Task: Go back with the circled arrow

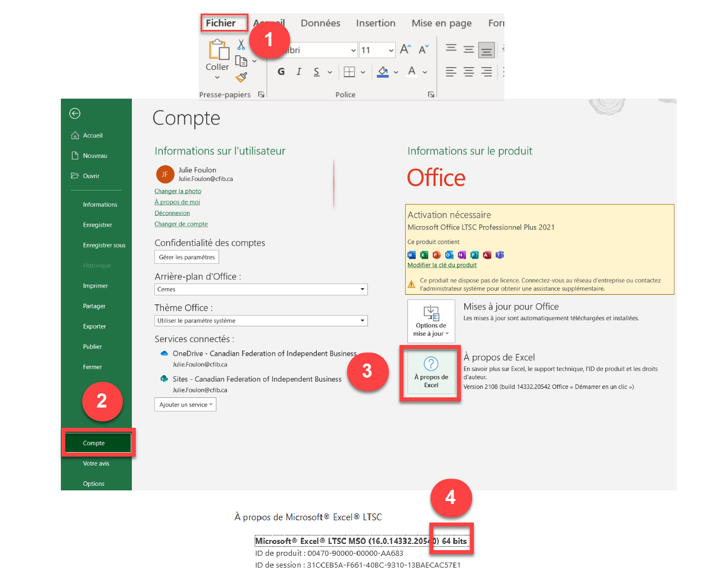Action: 75,113
